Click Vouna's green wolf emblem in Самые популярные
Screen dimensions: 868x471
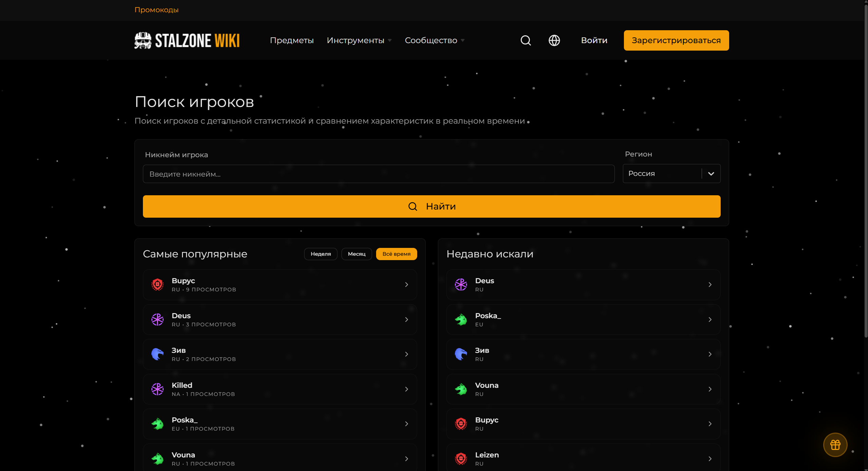pos(157,459)
